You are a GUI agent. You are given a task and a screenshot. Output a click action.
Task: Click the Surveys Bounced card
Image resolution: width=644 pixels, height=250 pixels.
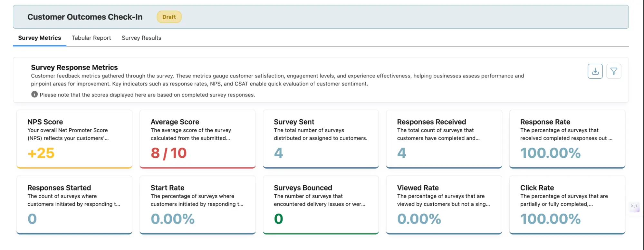[321, 205]
